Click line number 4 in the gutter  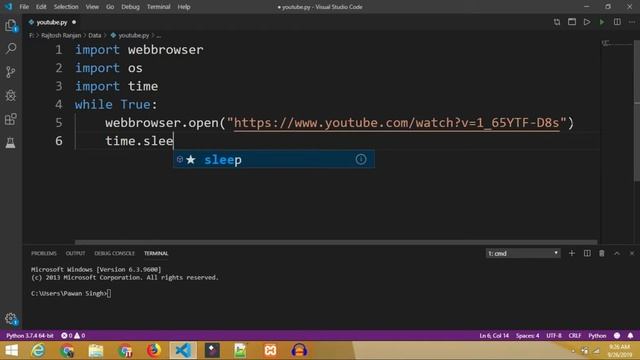[59, 104]
